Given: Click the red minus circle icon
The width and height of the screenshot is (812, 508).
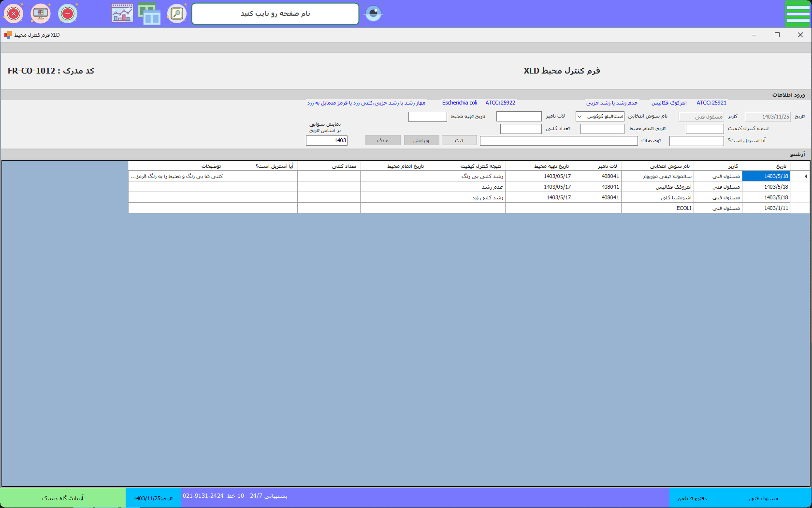Looking at the screenshot, I should (x=68, y=14).
